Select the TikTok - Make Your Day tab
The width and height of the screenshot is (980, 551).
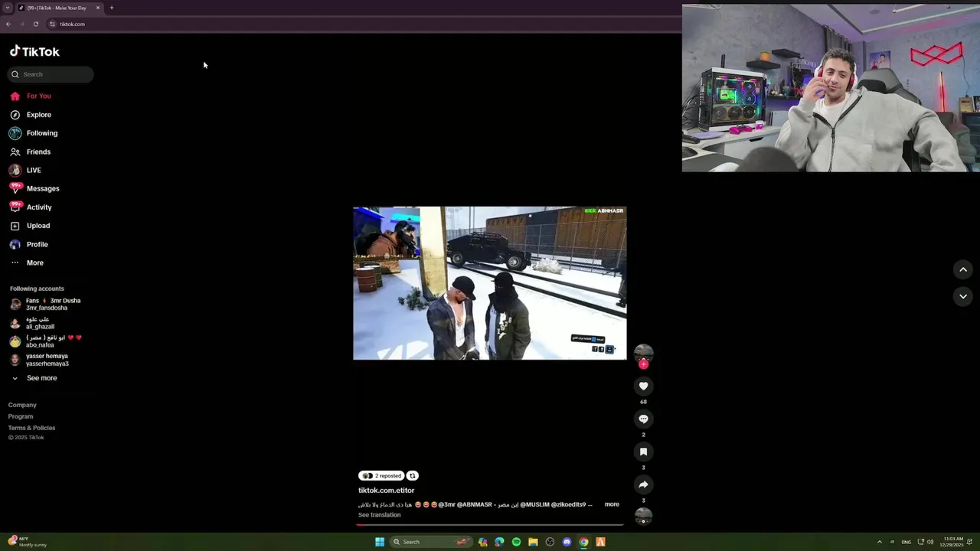(x=60, y=8)
